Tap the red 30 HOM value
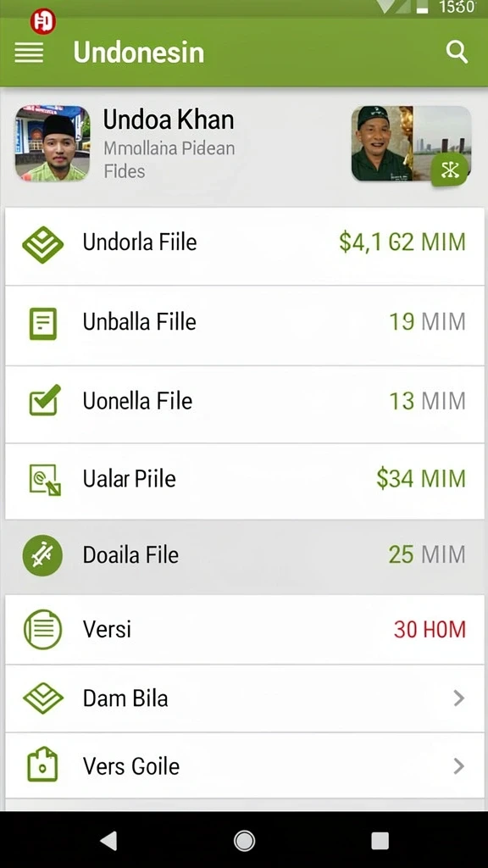Viewport: 488px width, 868px height. click(x=430, y=630)
